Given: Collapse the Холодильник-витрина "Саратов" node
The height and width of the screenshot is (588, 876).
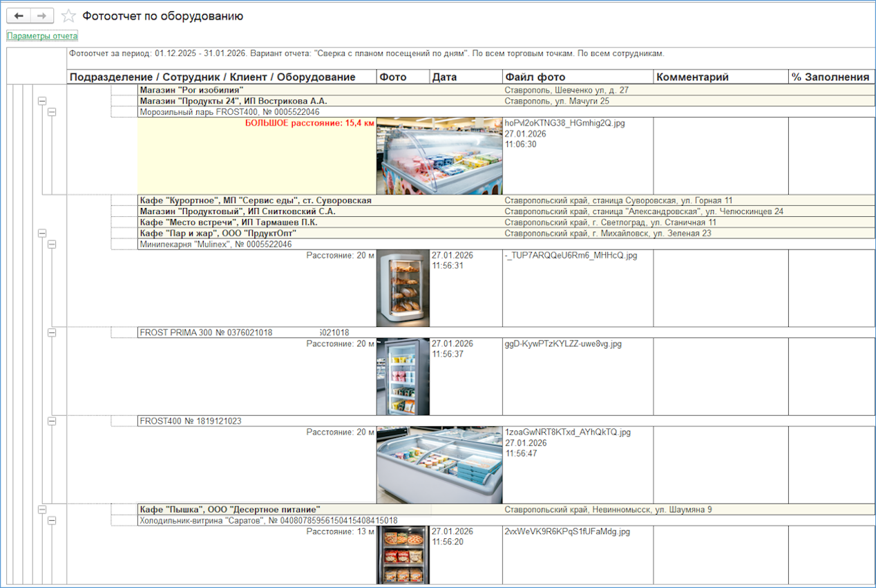Looking at the screenshot, I should click(52, 520).
